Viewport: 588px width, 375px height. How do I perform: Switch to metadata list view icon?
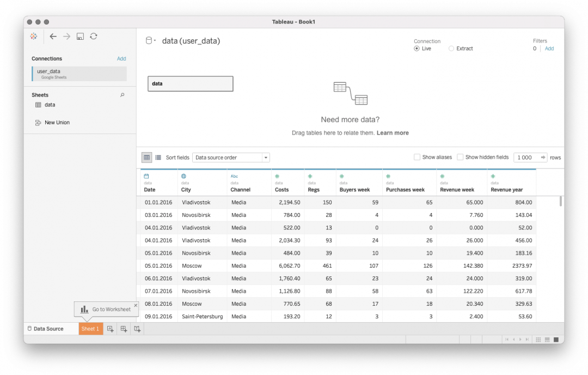[x=158, y=158]
